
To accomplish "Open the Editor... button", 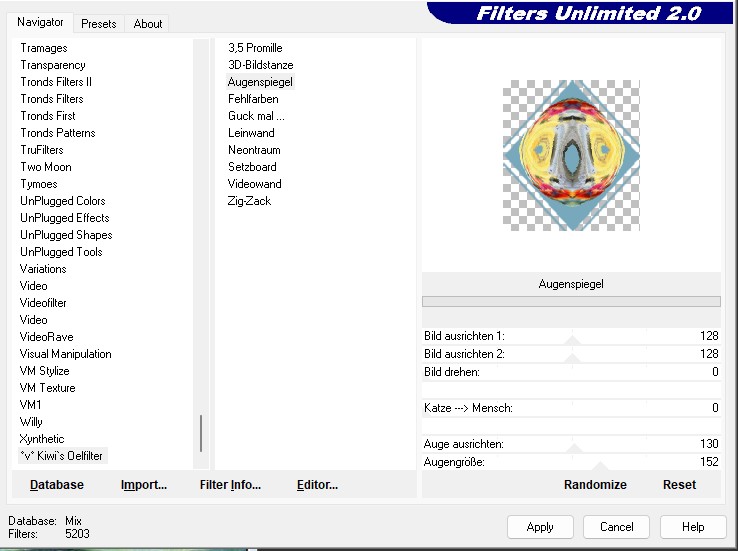I will [317, 485].
